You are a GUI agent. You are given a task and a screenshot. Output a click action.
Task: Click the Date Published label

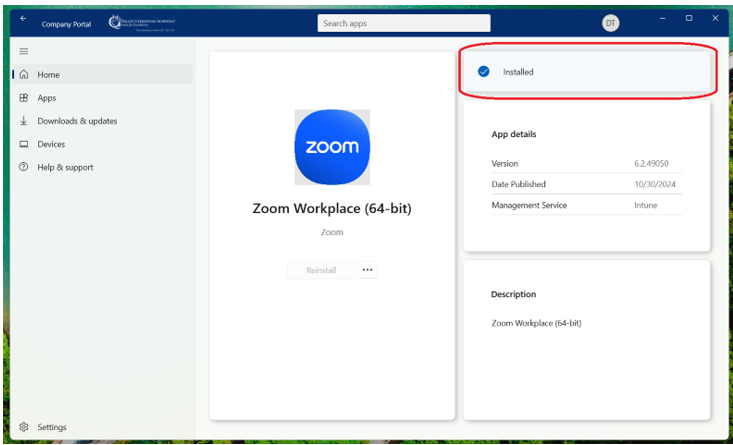[518, 184]
